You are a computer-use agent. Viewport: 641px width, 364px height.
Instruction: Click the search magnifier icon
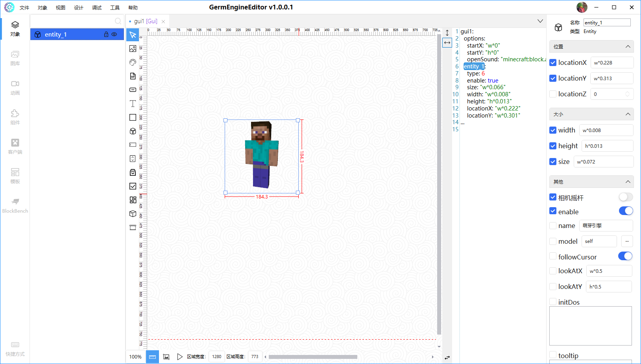coord(118,21)
